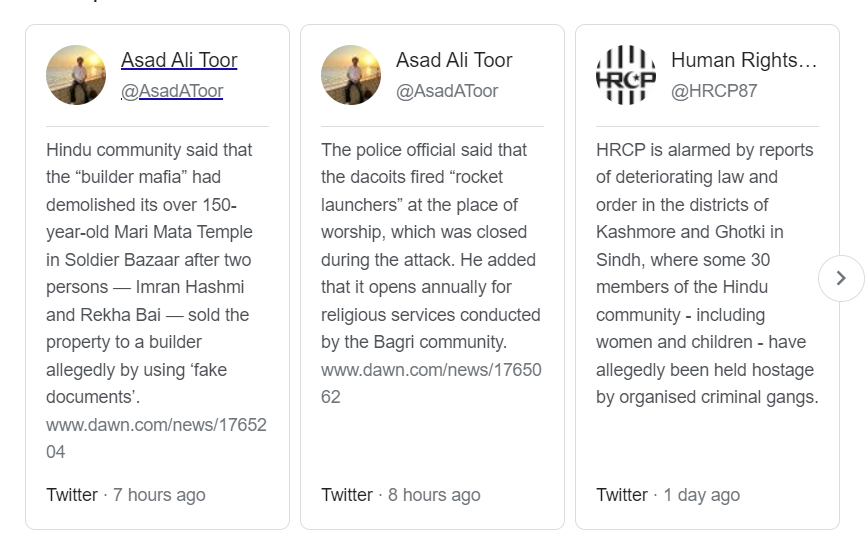This screenshot has height=542, width=866.
Task: Open dawn.com/news/1765062 link
Action: [x=431, y=383]
